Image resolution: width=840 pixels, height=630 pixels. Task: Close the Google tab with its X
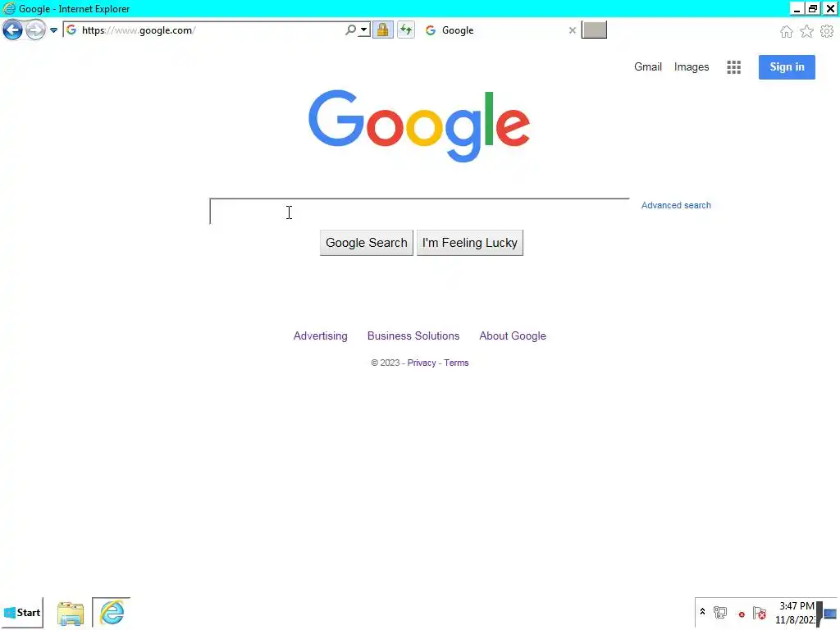pyautogui.click(x=572, y=30)
